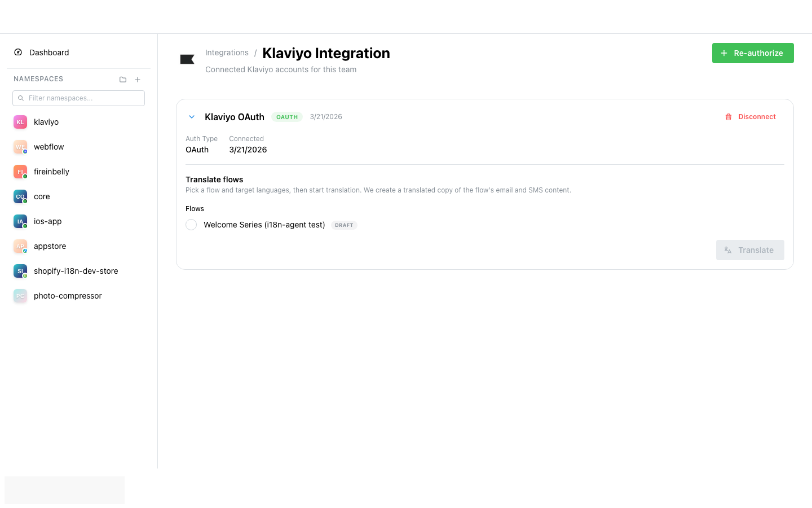Click the PC namespace avatar
The image size is (812, 508).
click(20, 296)
